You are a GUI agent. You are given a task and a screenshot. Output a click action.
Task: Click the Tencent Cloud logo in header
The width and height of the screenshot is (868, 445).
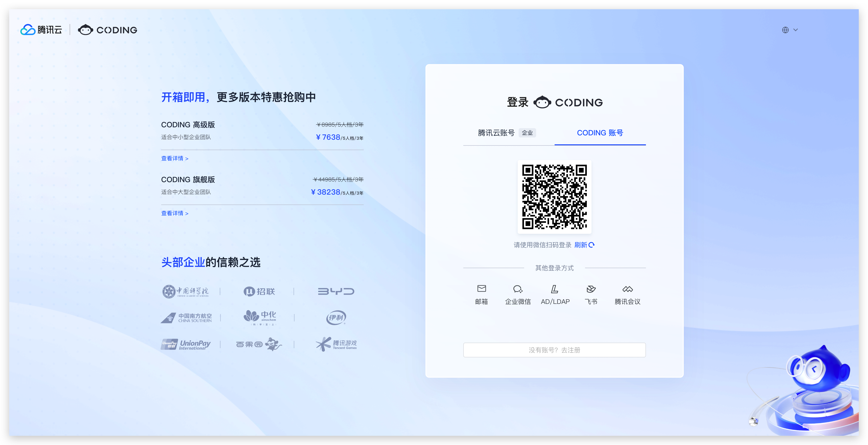pyautogui.click(x=41, y=30)
